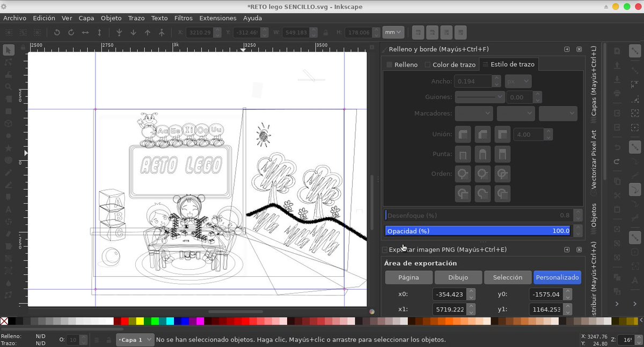
Task: Open the px stroke width unit dropdown
Action: coord(518,82)
